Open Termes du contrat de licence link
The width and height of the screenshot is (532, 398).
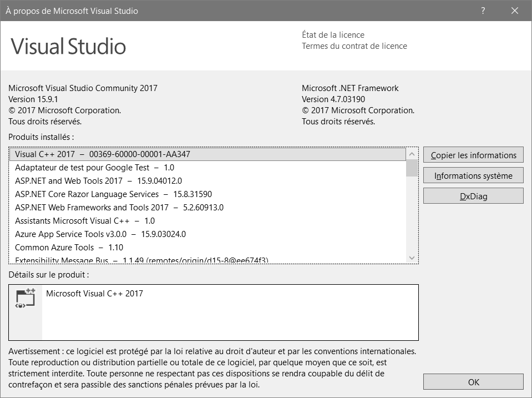tap(354, 46)
